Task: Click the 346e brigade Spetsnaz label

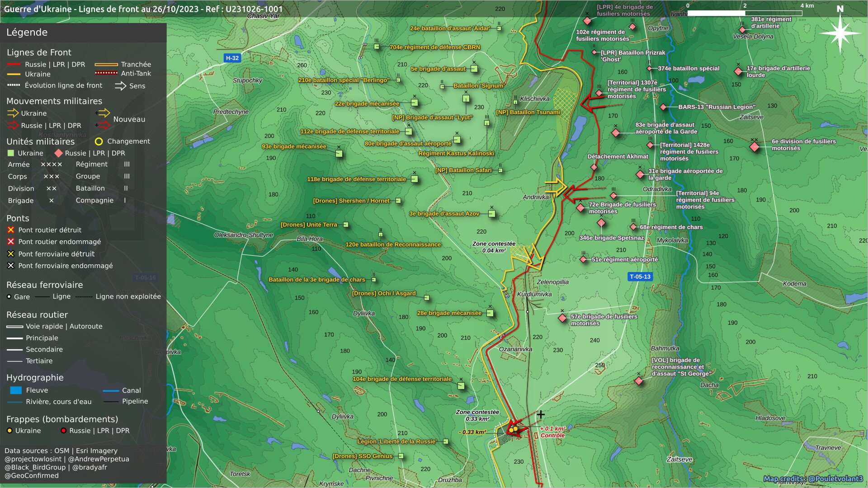Action: point(611,238)
